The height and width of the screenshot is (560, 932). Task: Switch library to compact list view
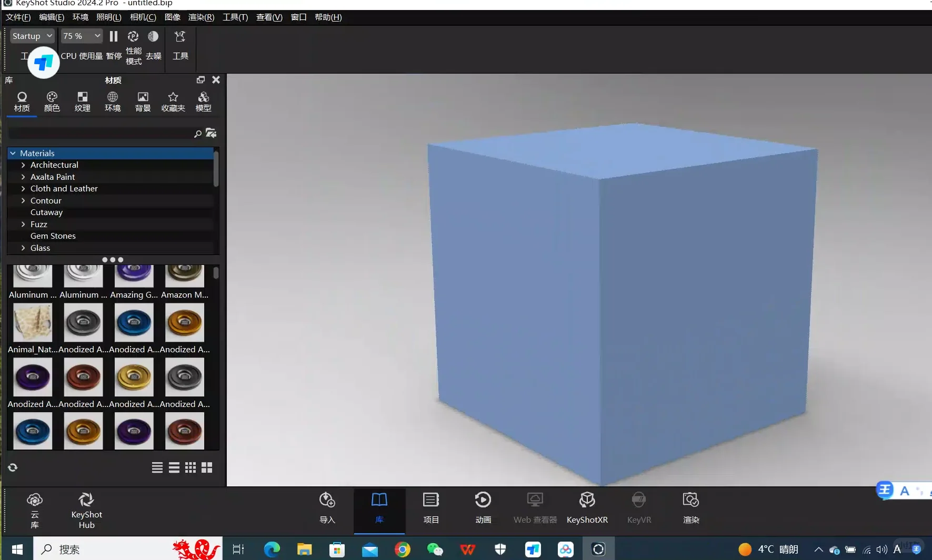tap(157, 467)
